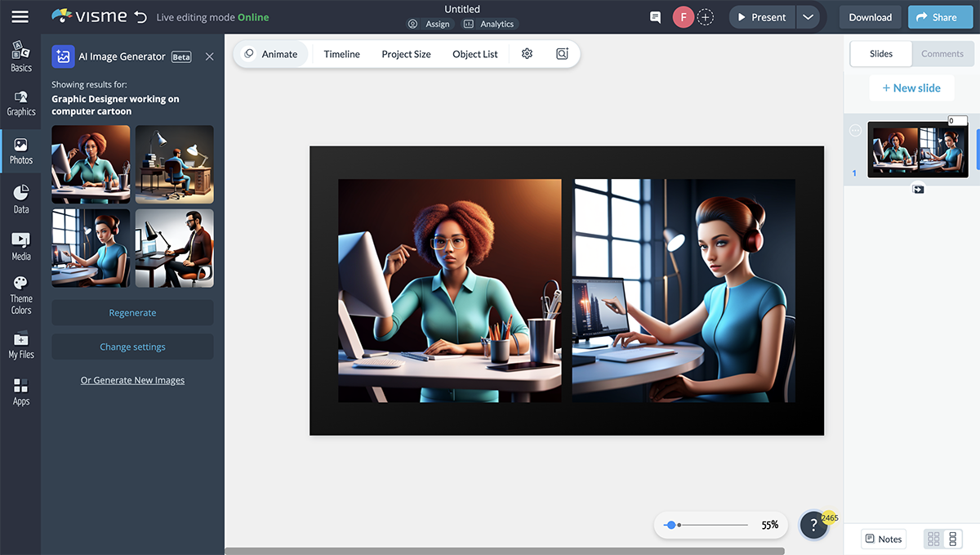Screen dimensions: 980x555
Task: Expand the Present dropdown arrow
Action: pyautogui.click(x=808, y=17)
